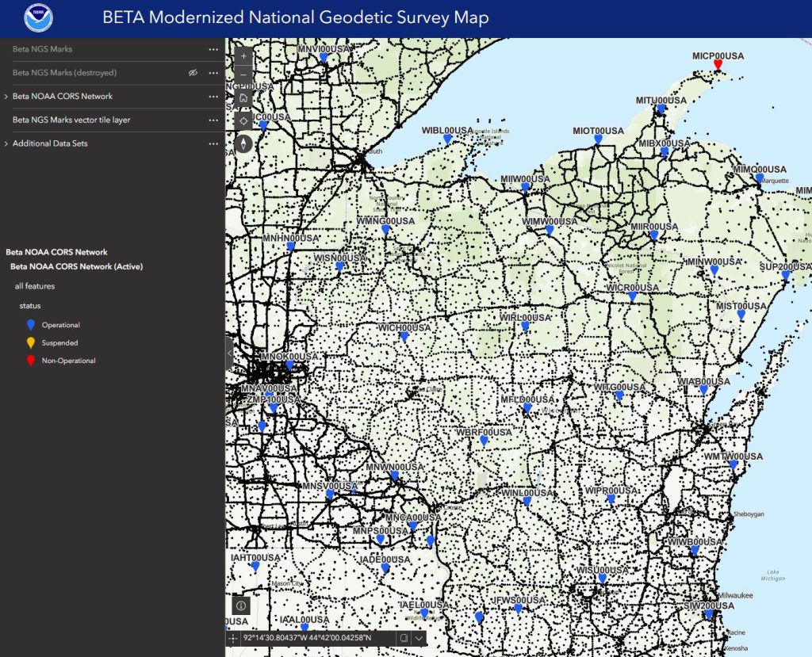Open options for Beta NGS Marks layer
812x657 pixels.
click(213, 49)
